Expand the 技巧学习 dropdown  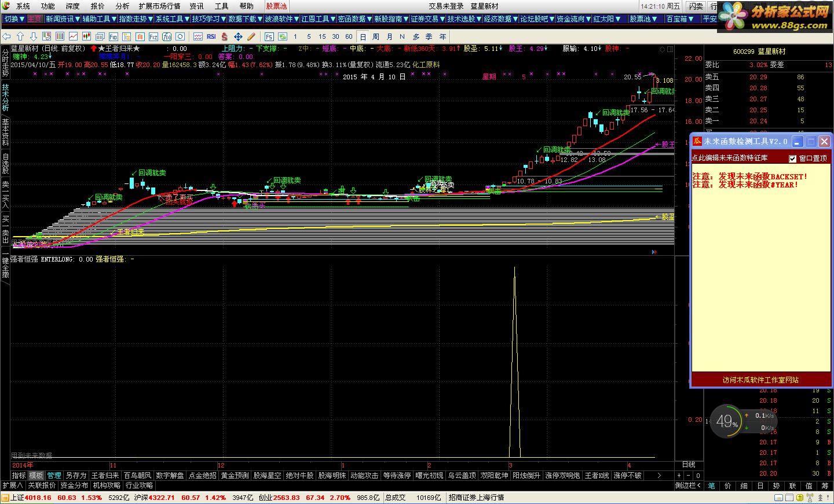[x=210, y=19]
